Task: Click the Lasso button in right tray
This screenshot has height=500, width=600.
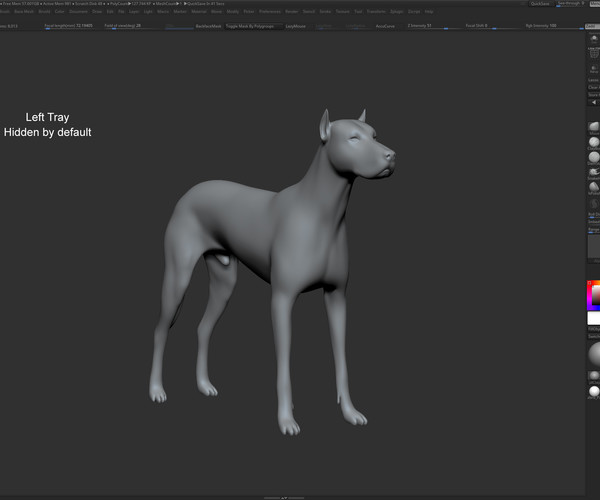Action: [593, 80]
